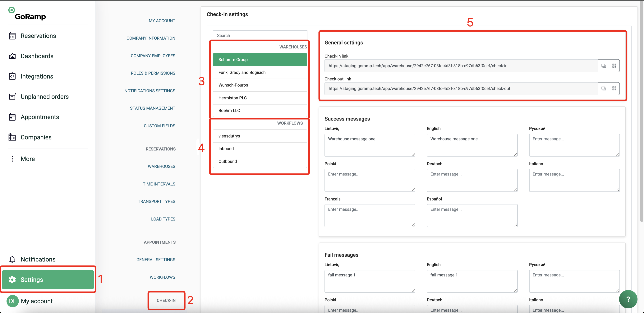Open CUSTOM FIELDS settings
Screen dimensions: 644x313
159,126
